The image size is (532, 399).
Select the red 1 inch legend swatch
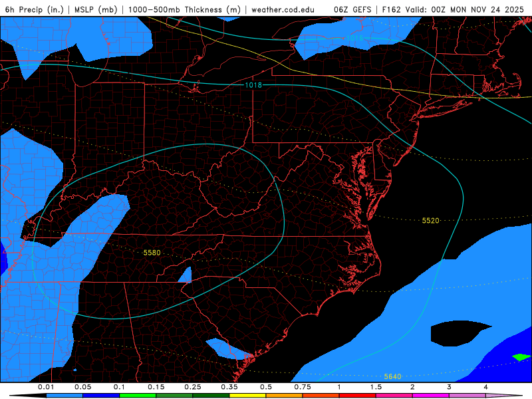point(358,396)
